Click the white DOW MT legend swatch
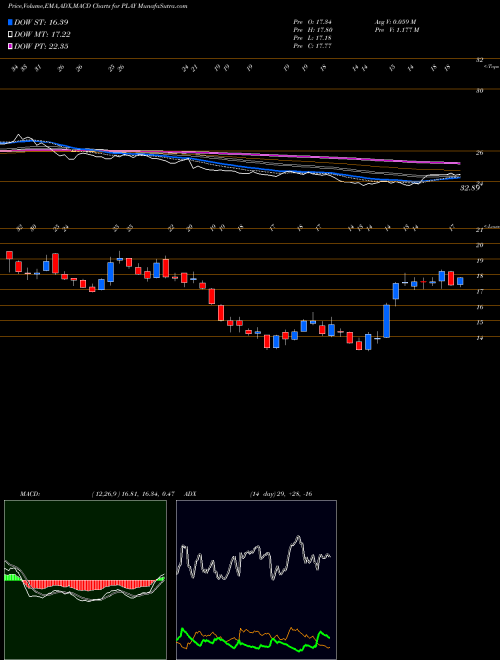 (10, 35)
